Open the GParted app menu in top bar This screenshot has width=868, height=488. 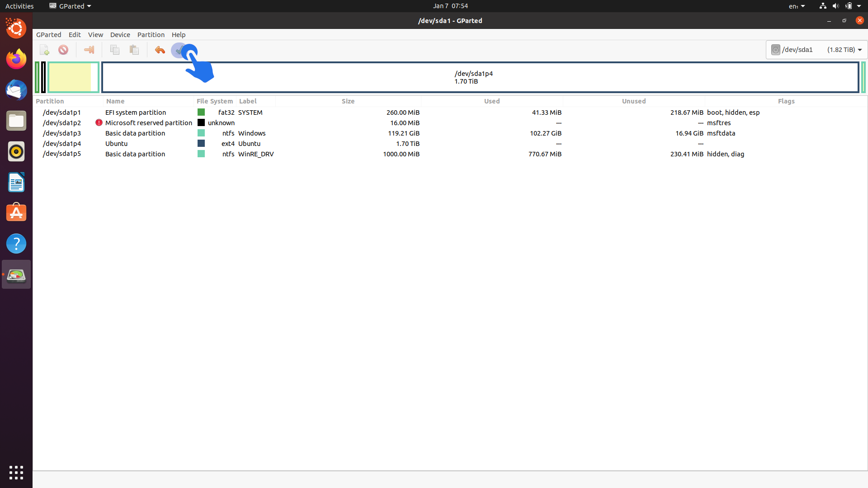point(70,6)
